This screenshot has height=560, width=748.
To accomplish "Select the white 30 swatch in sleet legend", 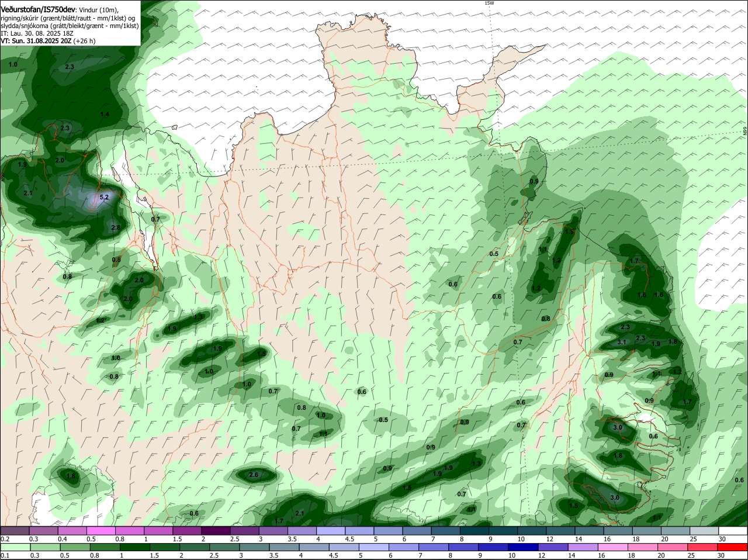I will (733, 531).
